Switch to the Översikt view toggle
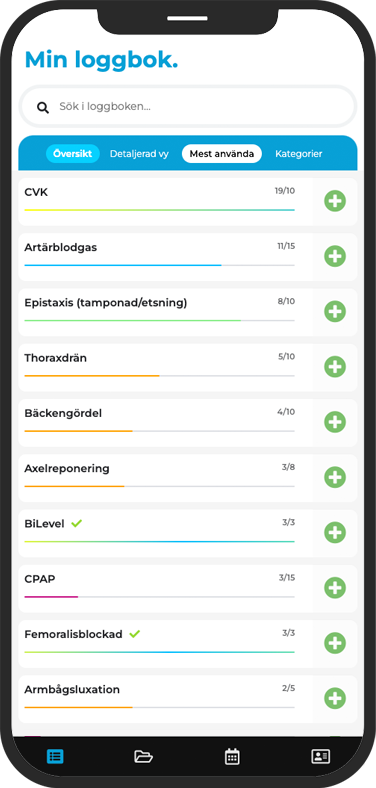Screen dimensions: 376x788 coord(72,154)
